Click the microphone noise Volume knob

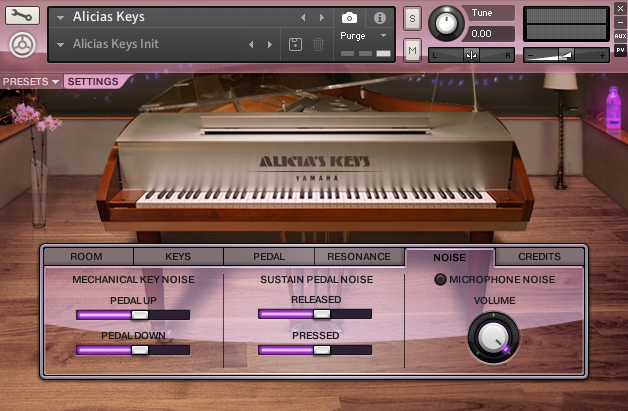tap(493, 338)
